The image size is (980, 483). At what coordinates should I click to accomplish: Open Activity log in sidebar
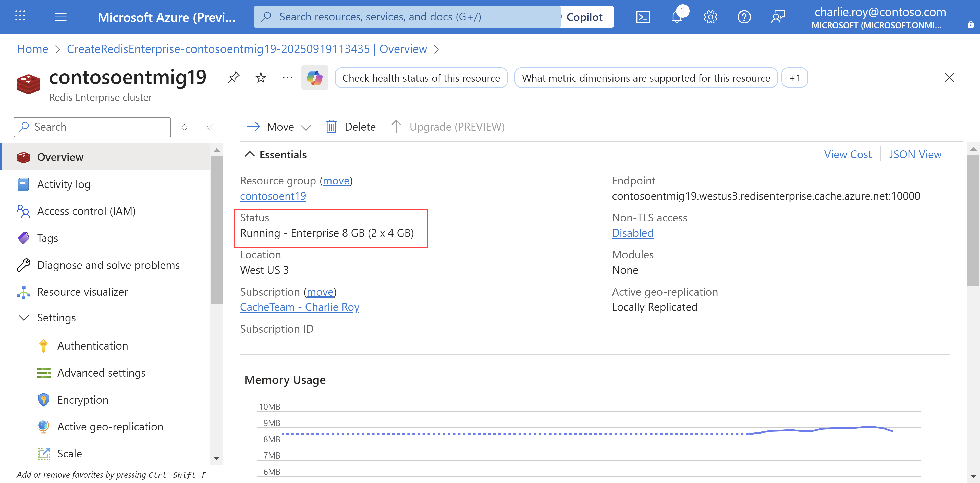pyautogui.click(x=64, y=184)
